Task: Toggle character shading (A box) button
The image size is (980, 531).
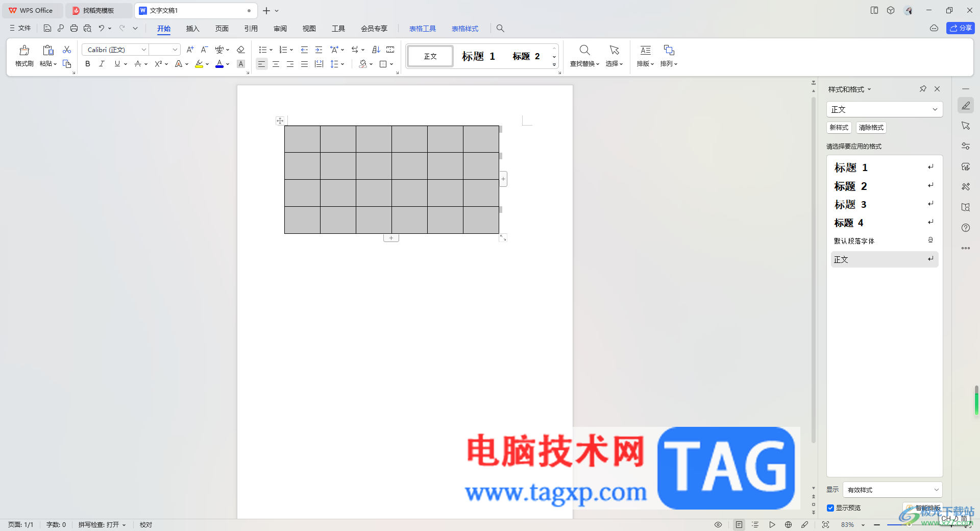Action: click(x=241, y=64)
